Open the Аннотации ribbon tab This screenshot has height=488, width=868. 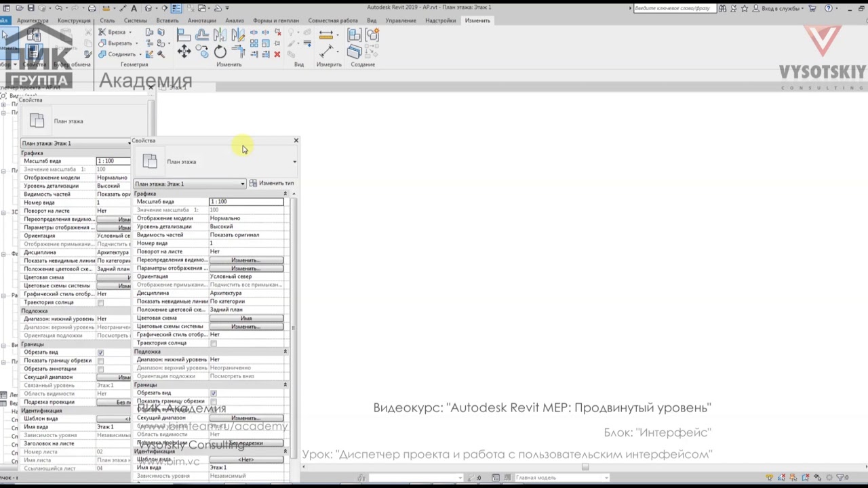201,20
